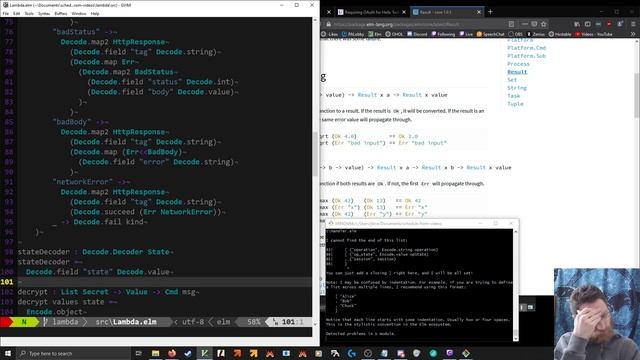Open the Syntax menu in GVIM
The image size is (640, 360).
(44, 13)
